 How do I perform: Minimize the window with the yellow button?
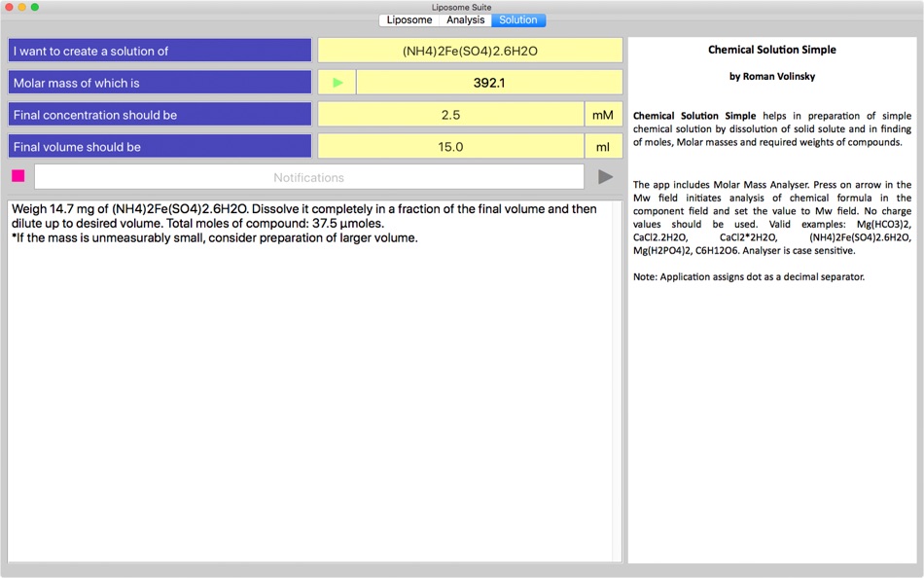point(21,7)
